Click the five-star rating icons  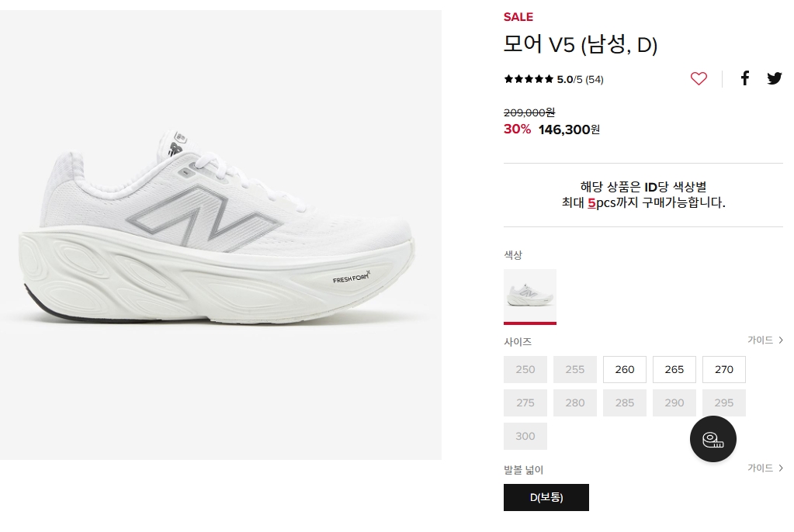pos(529,79)
